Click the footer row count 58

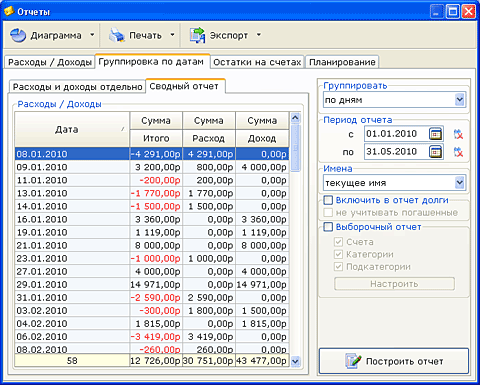(x=72, y=361)
